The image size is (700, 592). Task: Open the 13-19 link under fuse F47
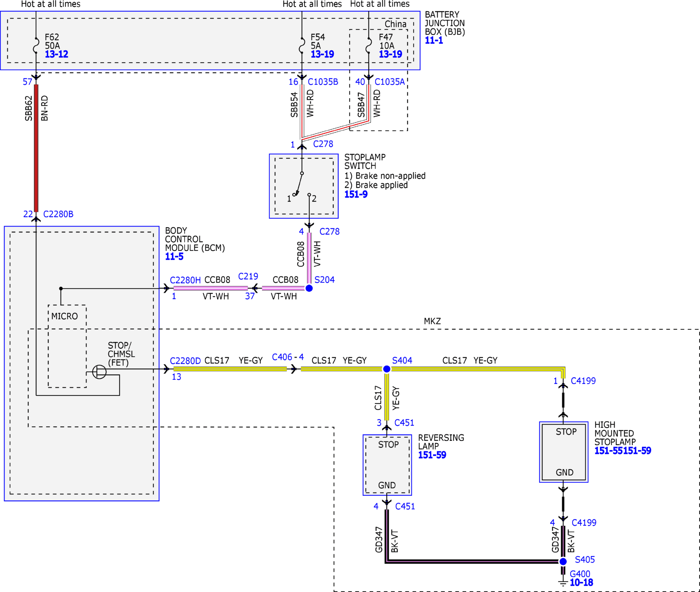click(390, 54)
